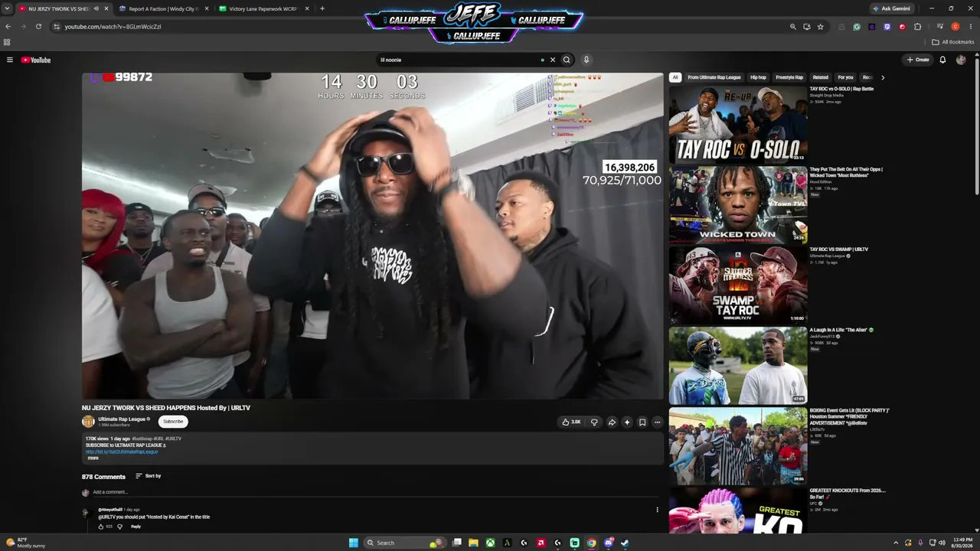
Task: Open the Chrome profile avatar
Action: click(955, 27)
